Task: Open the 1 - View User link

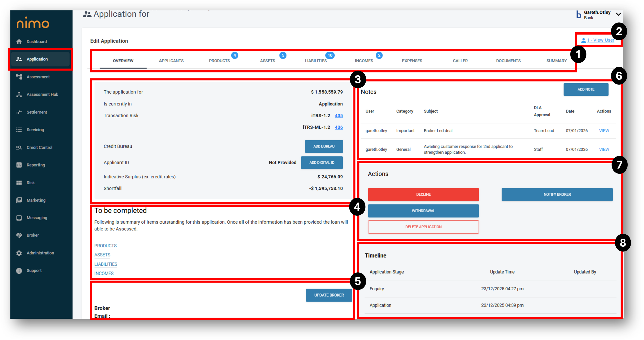Action: coord(600,40)
